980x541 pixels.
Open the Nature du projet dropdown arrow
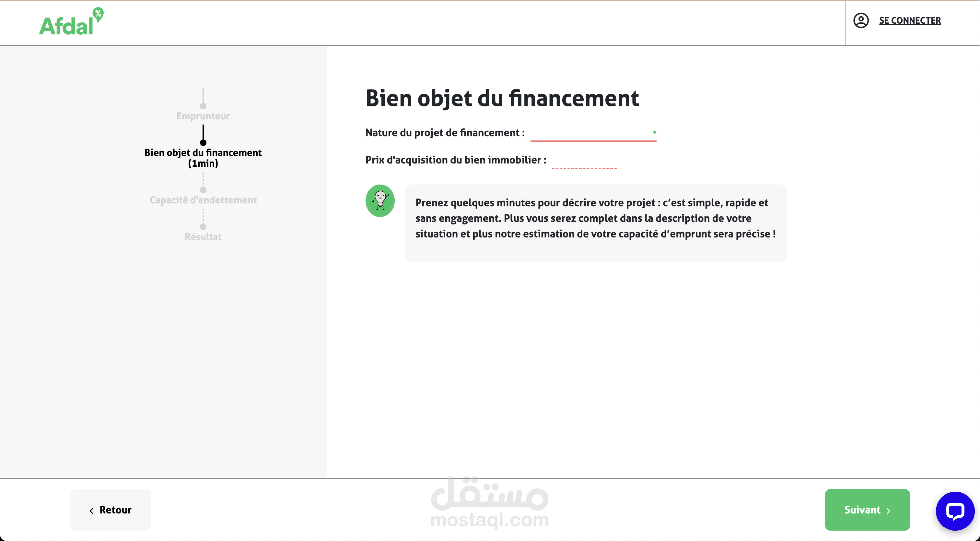pyautogui.click(x=654, y=132)
